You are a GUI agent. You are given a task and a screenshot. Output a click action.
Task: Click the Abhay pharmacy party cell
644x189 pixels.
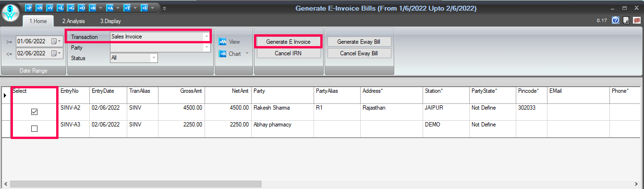[x=282, y=129]
